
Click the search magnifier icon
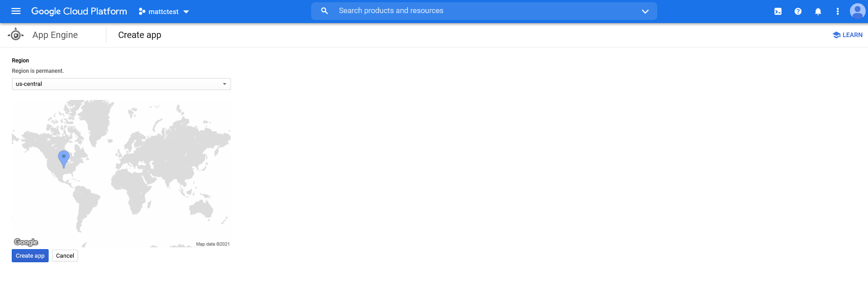pyautogui.click(x=324, y=11)
